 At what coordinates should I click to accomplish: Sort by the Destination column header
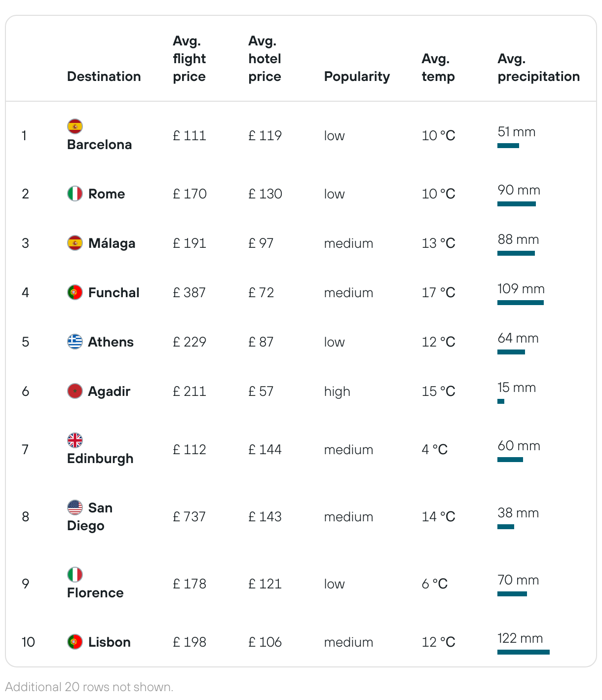104,77
